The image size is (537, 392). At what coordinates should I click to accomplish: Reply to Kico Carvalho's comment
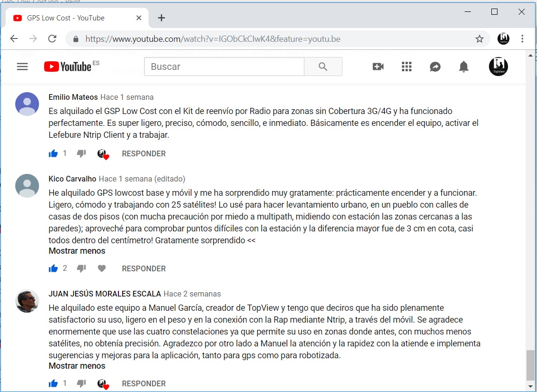pyautogui.click(x=144, y=268)
